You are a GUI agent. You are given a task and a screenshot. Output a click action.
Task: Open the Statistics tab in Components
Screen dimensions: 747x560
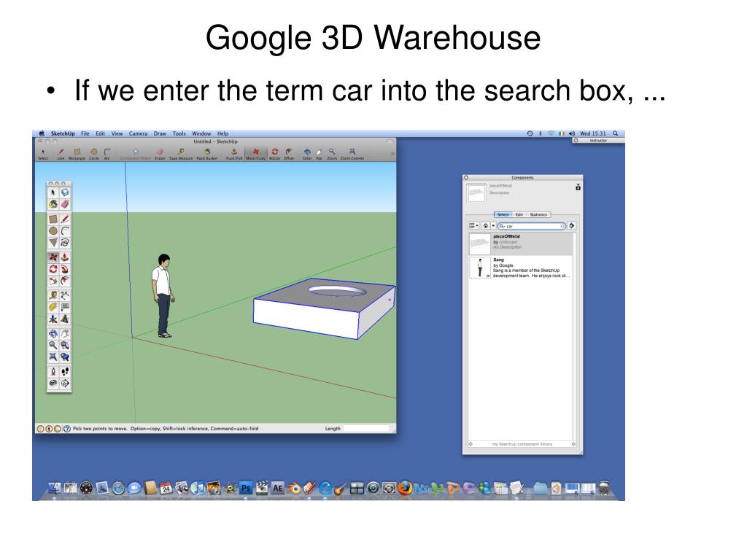point(538,215)
